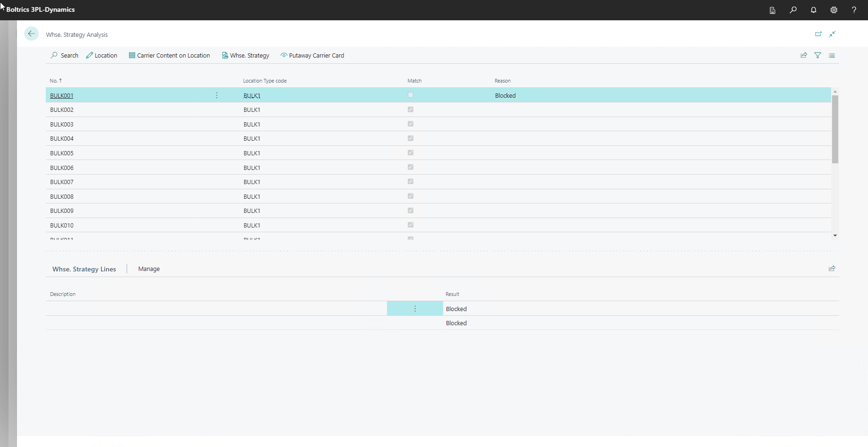Open the notifications bell

(813, 10)
